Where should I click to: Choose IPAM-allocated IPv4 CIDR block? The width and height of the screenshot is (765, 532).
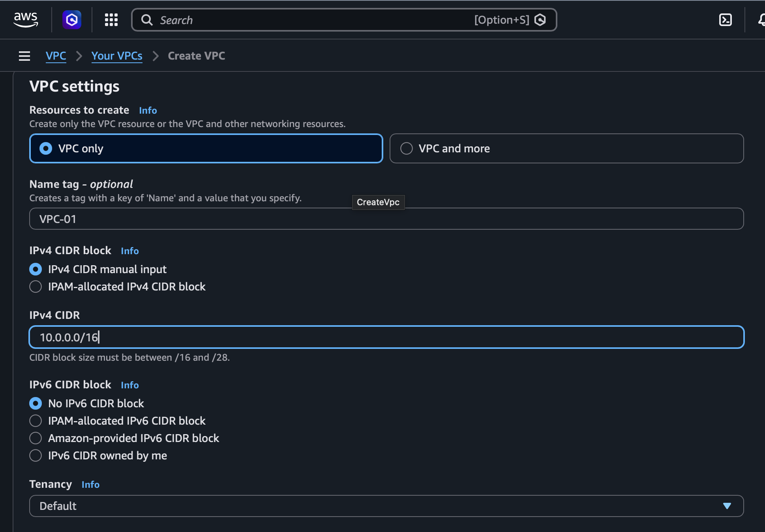pos(36,287)
